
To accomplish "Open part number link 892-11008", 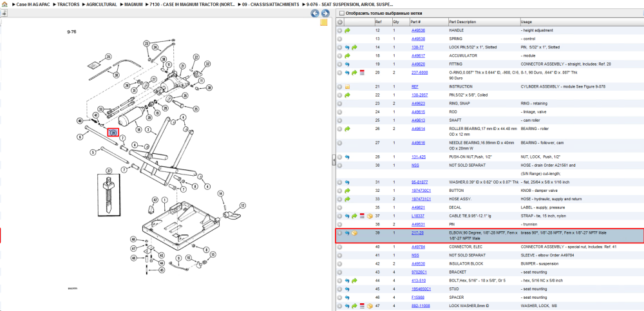I will pos(421,306).
